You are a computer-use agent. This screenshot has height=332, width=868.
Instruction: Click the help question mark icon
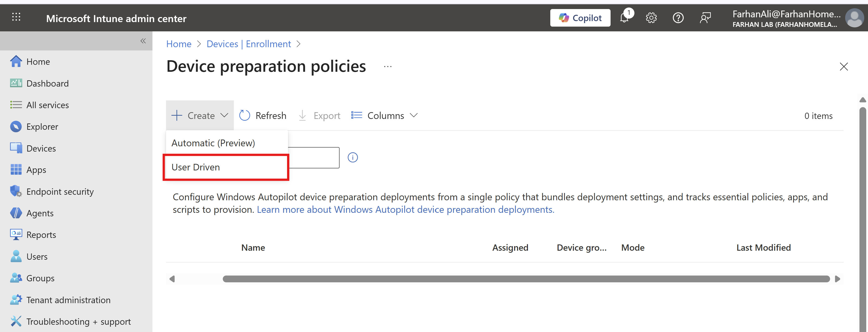point(678,18)
